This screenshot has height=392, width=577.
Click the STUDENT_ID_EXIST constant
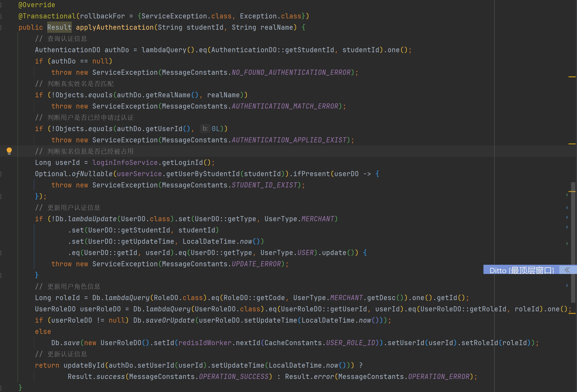264,185
